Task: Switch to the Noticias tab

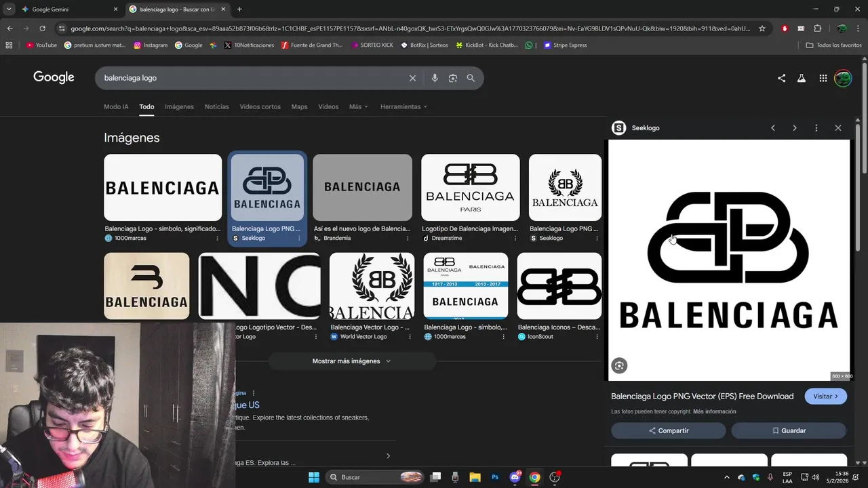Action: coord(217,107)
